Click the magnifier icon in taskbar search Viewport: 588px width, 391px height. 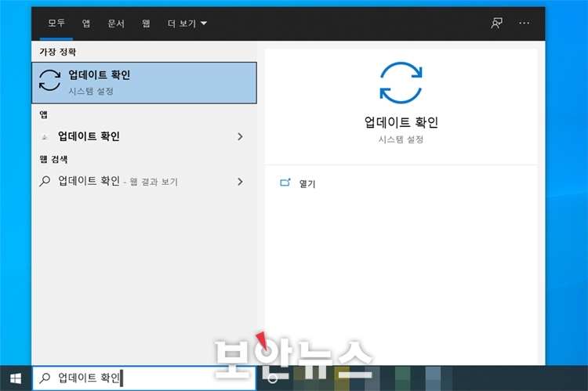(45, 378)
